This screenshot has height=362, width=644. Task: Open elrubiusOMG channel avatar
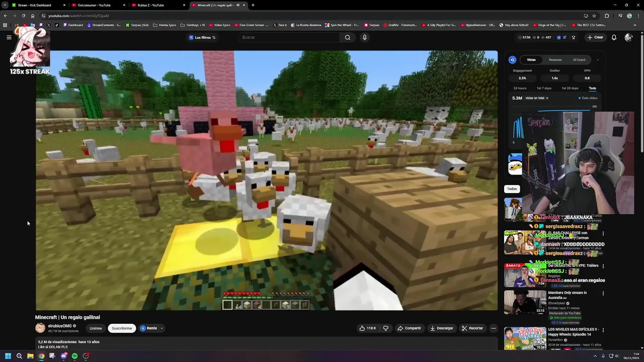(x=40, y=328)
